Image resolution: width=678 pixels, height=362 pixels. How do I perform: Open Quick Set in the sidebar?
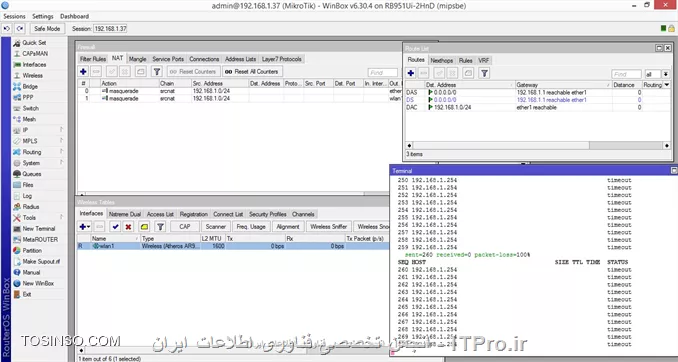34,43
